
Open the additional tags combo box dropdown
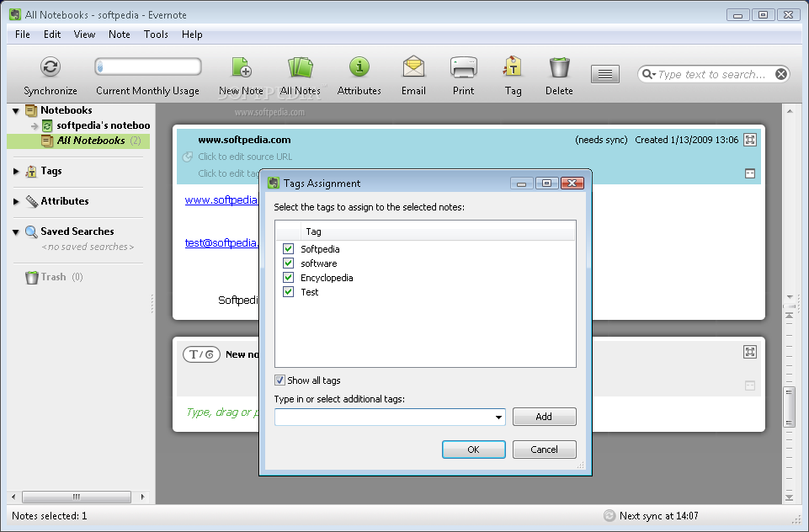498,417
